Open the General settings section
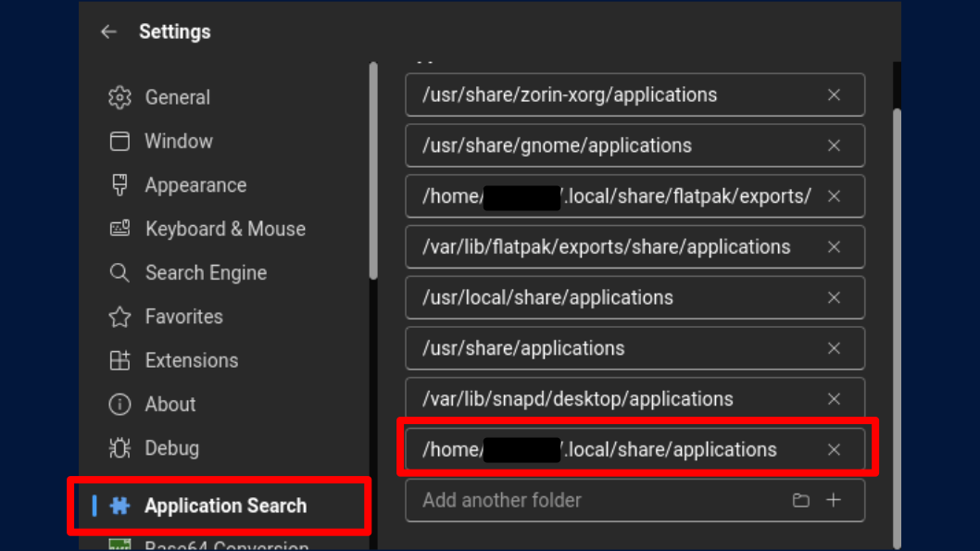980x551 pixels. [177, 97]
